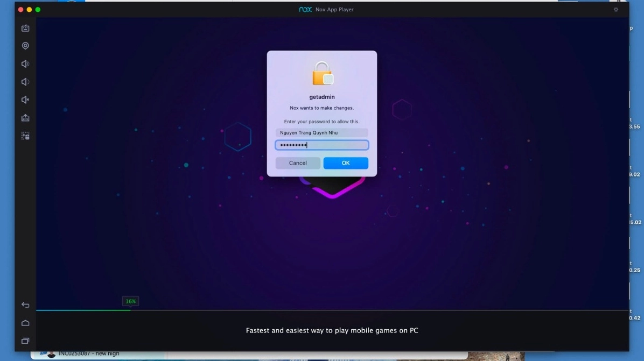Open Nox settings gear in title bar
Screen dimensions: 644x361
click(x=616, y=10)
